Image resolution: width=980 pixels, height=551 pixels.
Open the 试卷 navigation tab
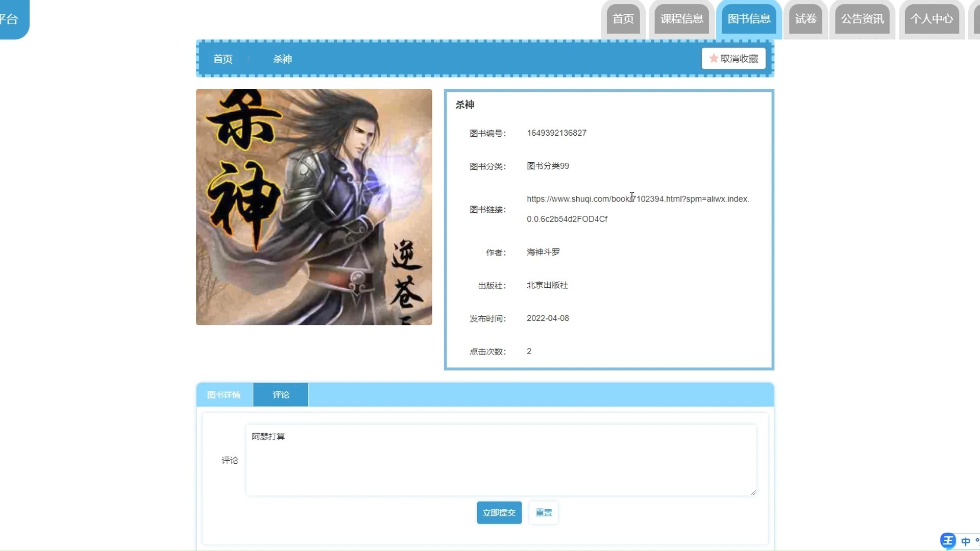(805, 19)
